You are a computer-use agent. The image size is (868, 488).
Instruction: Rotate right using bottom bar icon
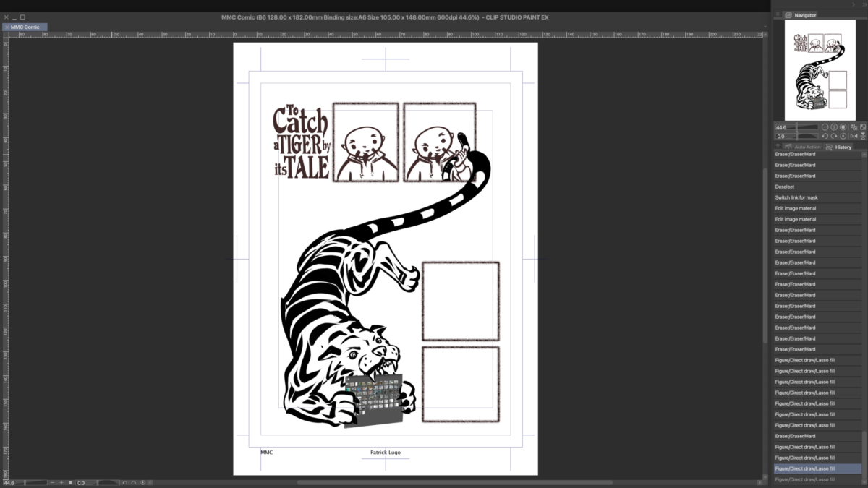pyautogui.click(x=134, y=482)
